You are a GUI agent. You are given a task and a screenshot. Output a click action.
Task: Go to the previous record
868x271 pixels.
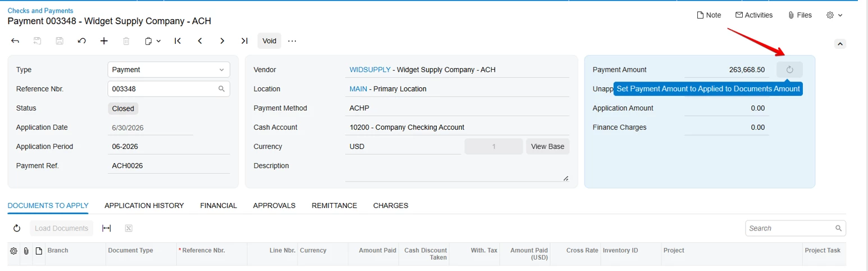[x=200, y=41]
